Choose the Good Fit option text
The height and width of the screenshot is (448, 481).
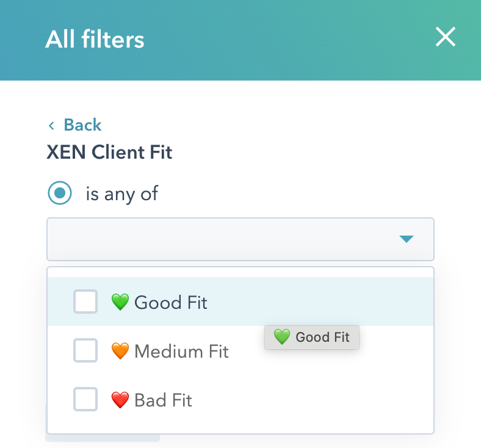(x=171, y=302)
